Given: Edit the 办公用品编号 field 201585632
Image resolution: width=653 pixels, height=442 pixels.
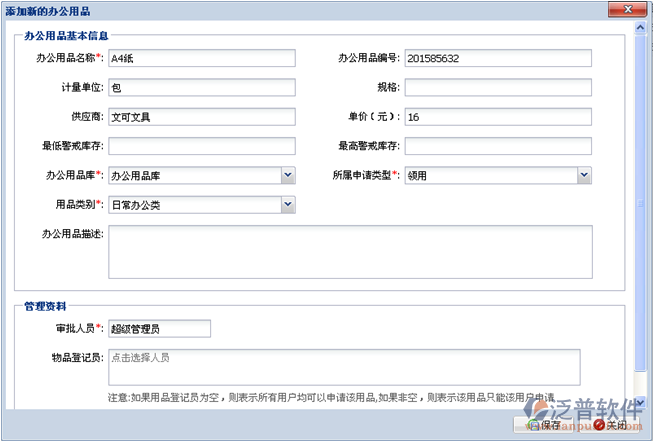Looking at the screenshot, I should [x=498, y=58].
